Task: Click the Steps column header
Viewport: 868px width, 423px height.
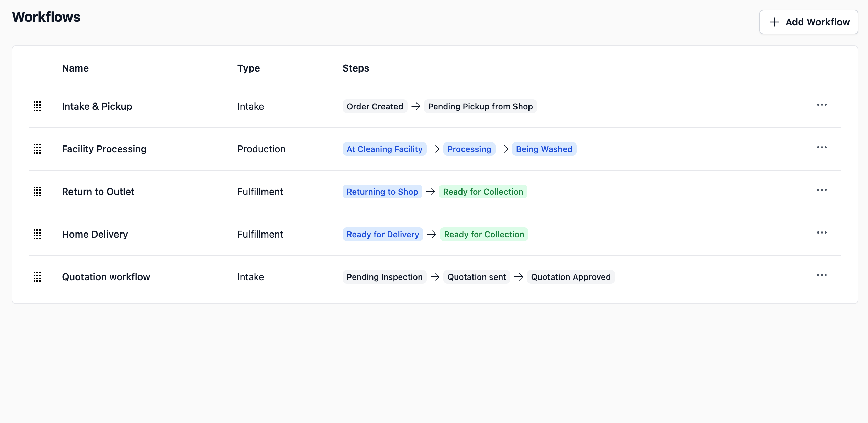Action: coord(356,68)
